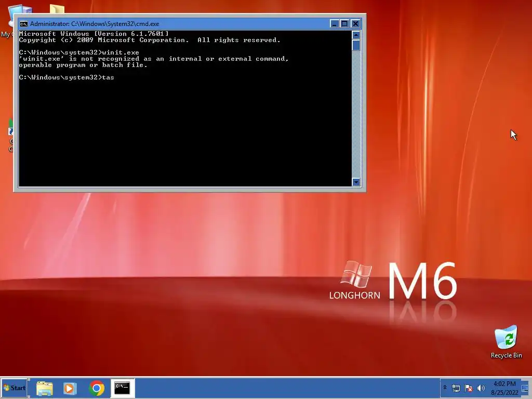Launch Windows Media Player from taskbar
The image size is (532, 399).
70,388
